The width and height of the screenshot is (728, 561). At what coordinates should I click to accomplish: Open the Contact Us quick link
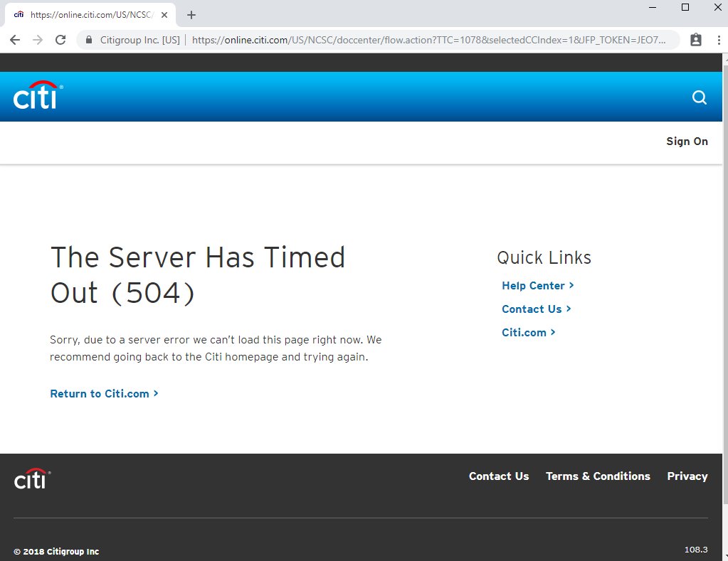pyautogui.click(x=537, y=309)
